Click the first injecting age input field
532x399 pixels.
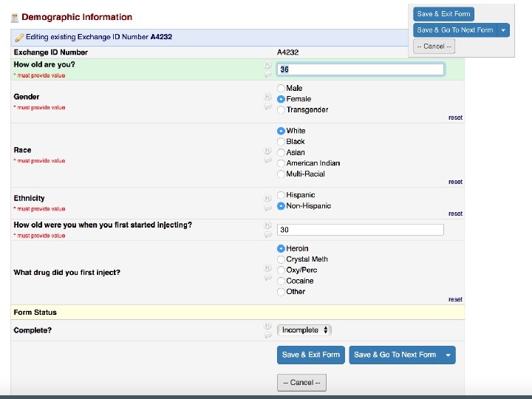point(361,230)
